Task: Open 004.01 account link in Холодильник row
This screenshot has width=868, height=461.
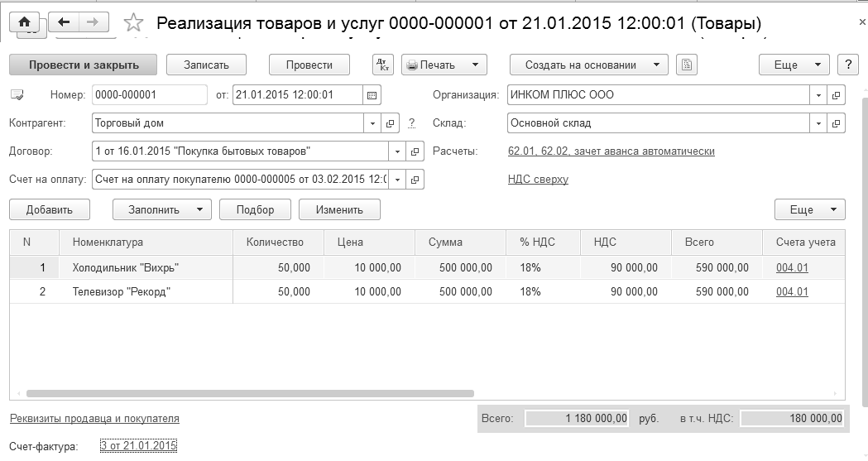Action: pos(792,268)
